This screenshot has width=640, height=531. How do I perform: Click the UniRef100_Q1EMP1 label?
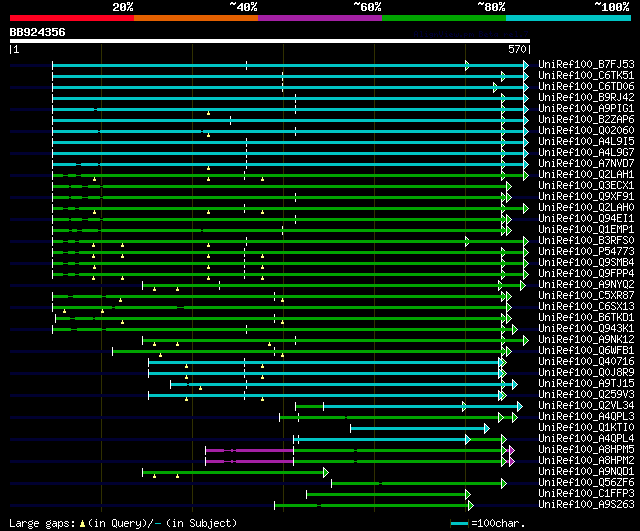coord(586,230)
